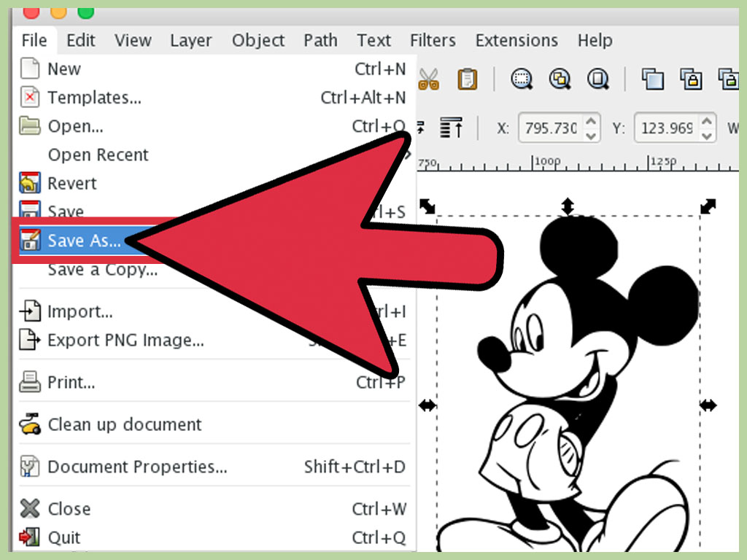Choose Import... from File menu
Viewport: 747px width, 560px height.
213,311
